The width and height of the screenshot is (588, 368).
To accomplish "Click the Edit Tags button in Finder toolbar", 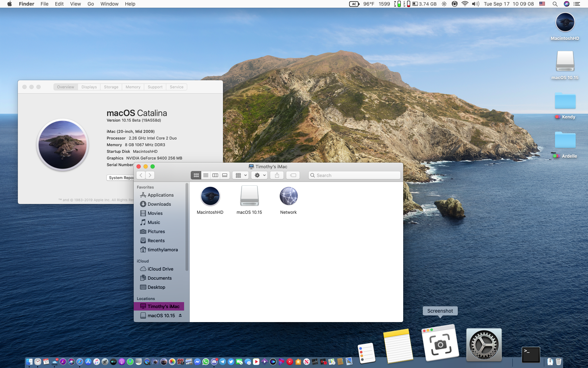I will point(293,175).
